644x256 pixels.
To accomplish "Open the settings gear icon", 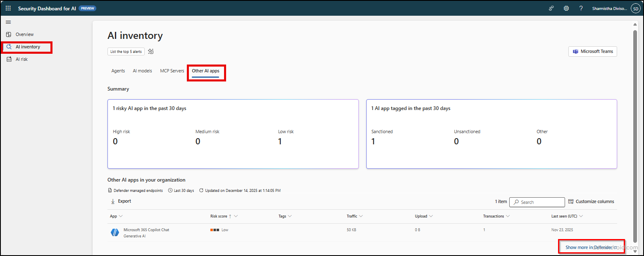I will coord(566,8).
